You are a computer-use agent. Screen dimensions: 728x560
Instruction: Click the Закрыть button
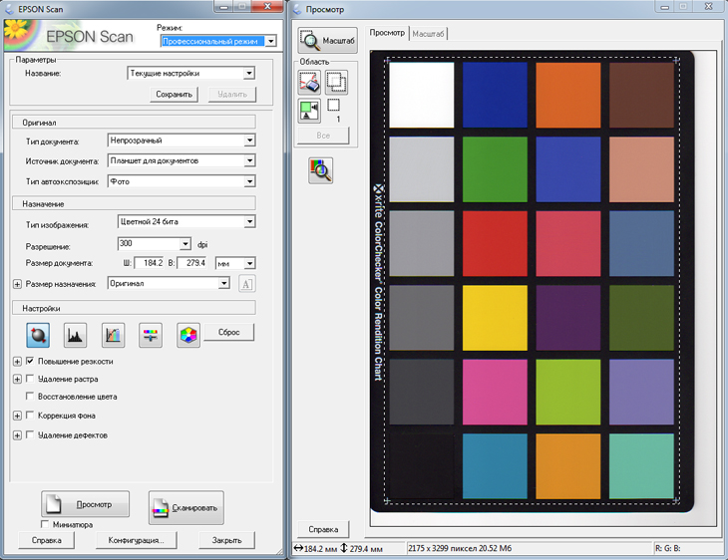227,540
